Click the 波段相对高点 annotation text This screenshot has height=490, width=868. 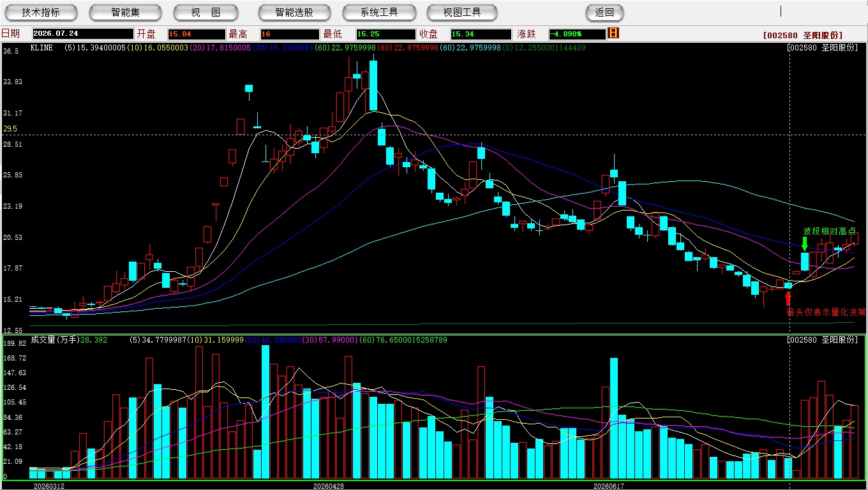[x=829, y=231]
